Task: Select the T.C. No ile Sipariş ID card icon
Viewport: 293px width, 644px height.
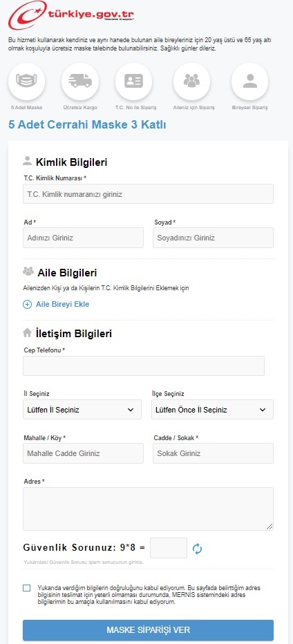Action: click(133, 81)
